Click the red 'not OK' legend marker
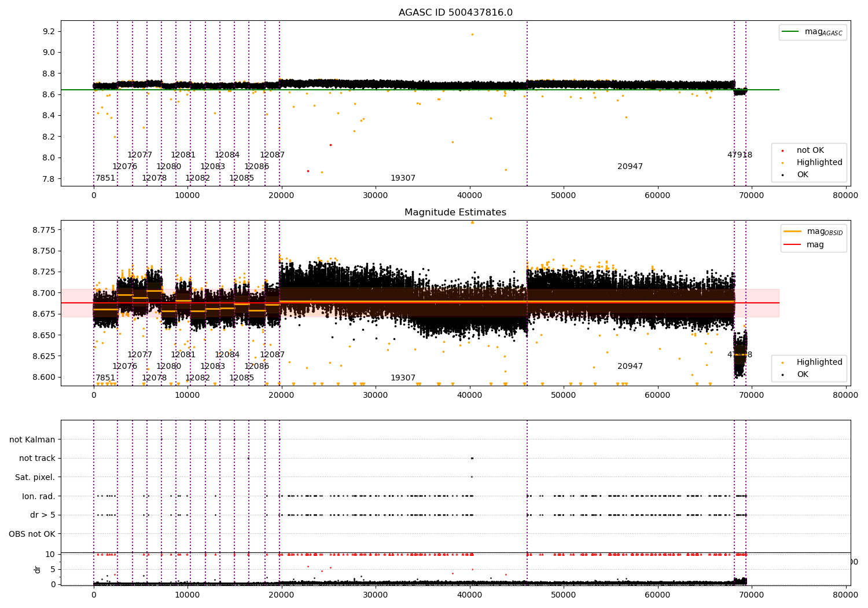 [x=783, y=151]
